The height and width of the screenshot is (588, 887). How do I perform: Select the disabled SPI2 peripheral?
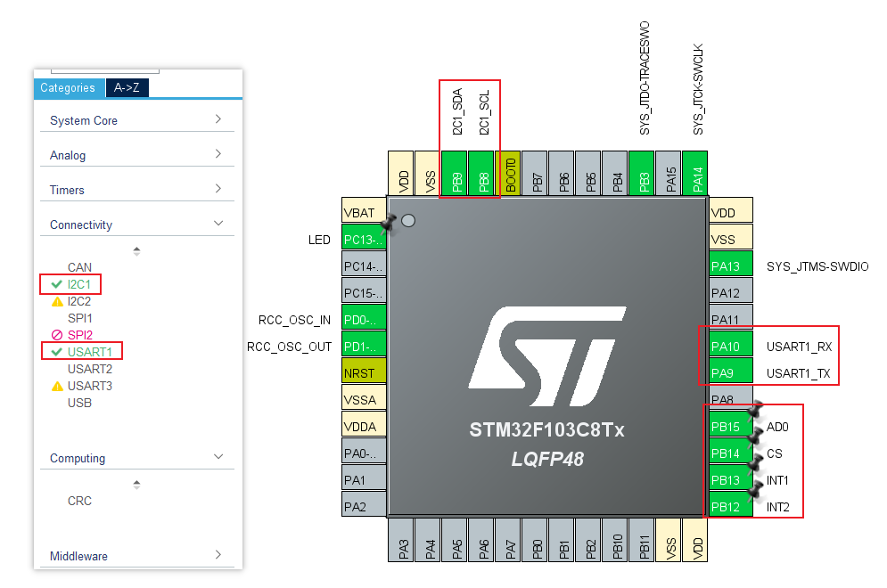coord(79,335)
